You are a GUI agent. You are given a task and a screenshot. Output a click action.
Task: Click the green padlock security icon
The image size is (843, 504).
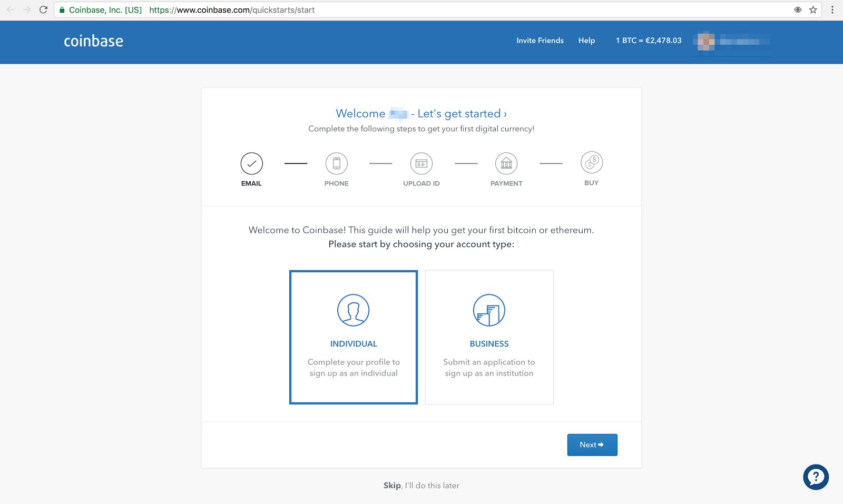click(62, 10)
